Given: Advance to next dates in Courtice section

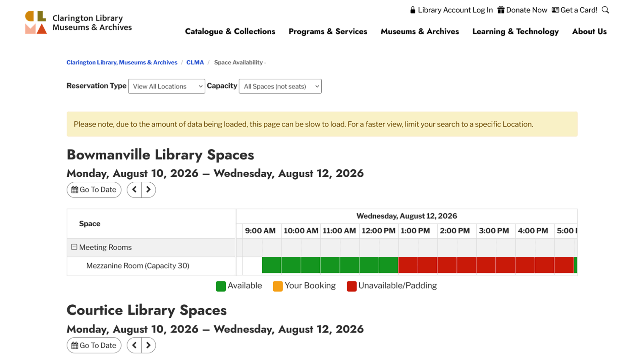Looking at the screenshot, I should click(149, 345).
